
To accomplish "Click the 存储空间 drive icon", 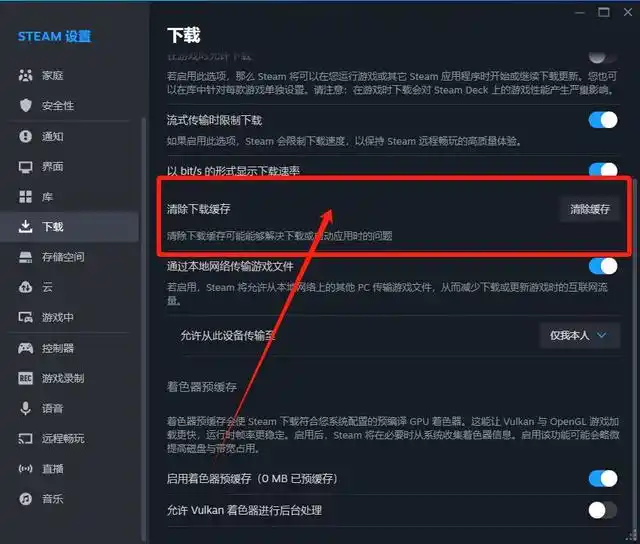I will click(25, 257).
